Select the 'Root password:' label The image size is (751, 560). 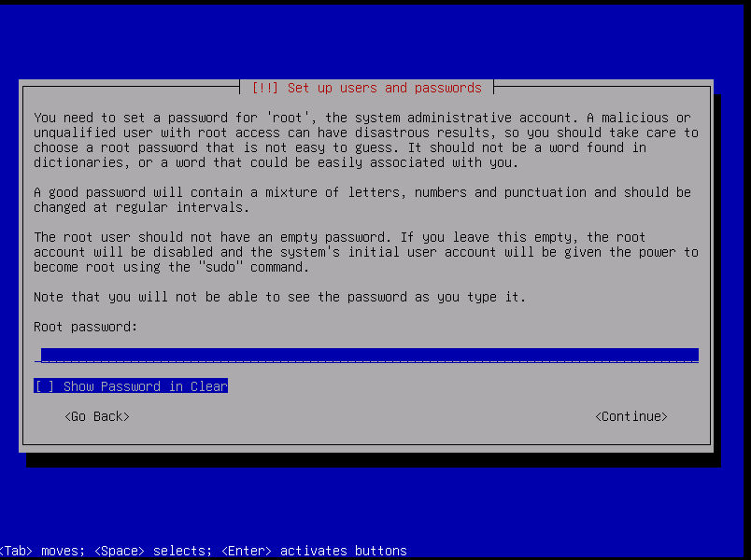pos(85,327)
